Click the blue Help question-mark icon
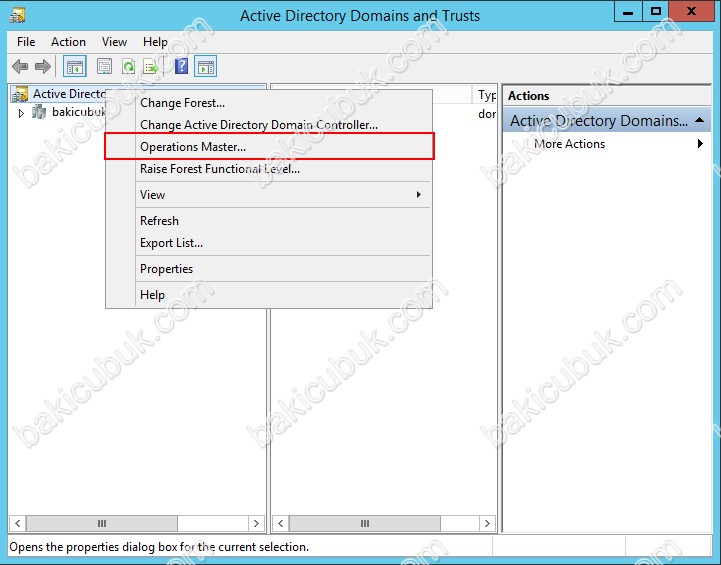 click(x=182, y=67)
